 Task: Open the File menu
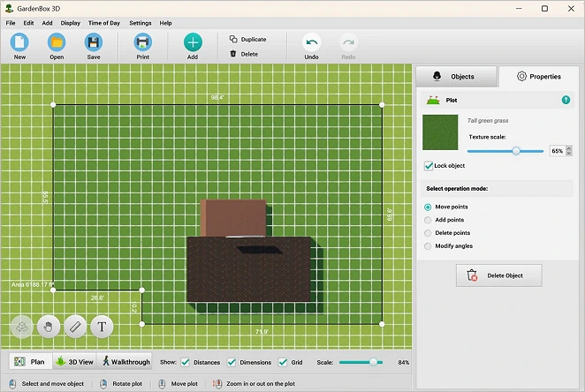click(11, 23)
